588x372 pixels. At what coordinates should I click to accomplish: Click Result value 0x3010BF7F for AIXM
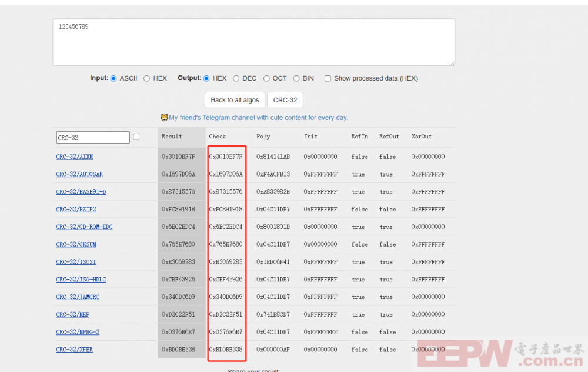pos(179,157)
